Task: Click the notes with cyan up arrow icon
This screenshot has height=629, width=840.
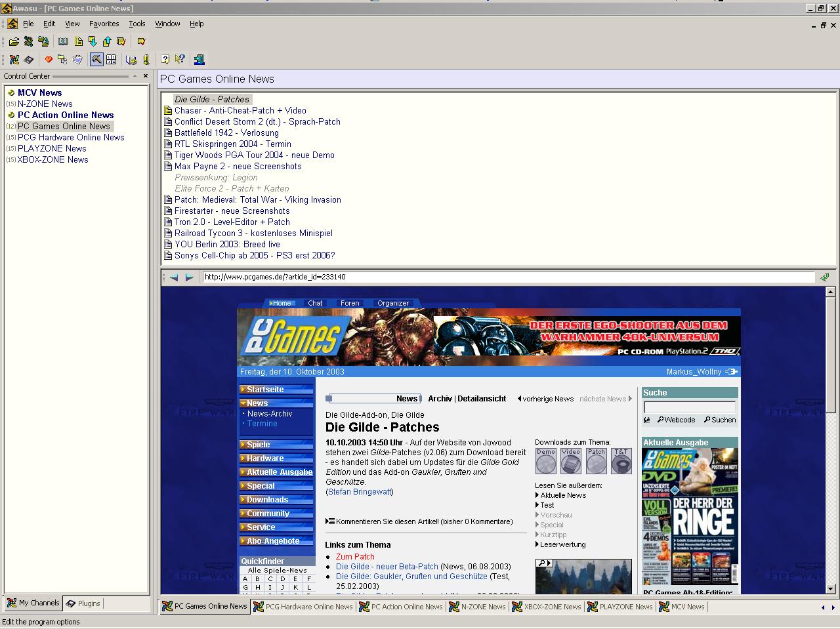Action: coord(107,41)
